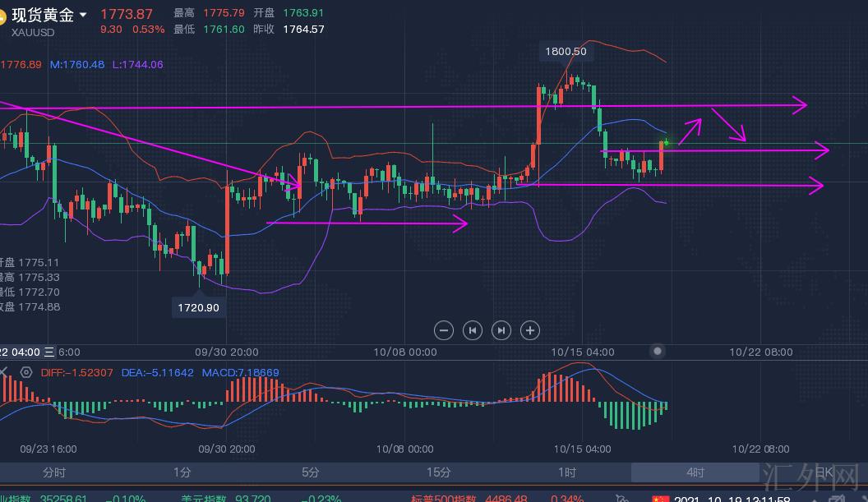Click the 1800.50 high price label
The image size is (868, 502).
566,51
